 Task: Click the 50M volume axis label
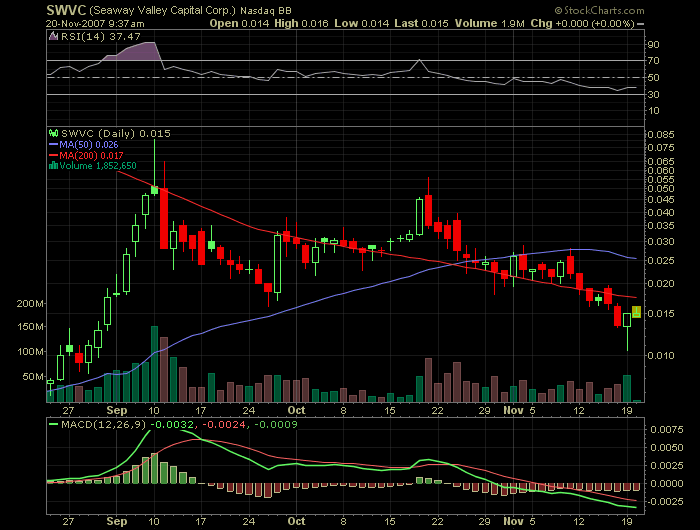point(33,377)
